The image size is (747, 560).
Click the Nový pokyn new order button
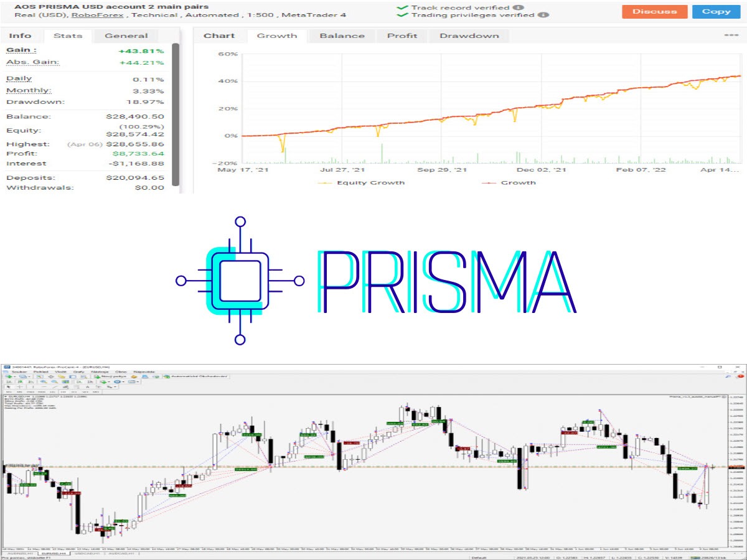(110, 376)
